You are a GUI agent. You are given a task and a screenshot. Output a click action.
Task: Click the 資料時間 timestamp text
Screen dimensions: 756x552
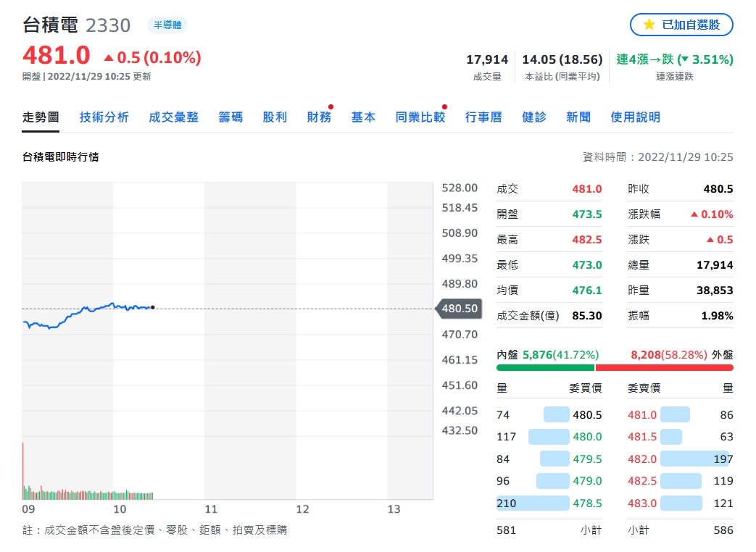pyautogui.click(x=657, y=157)
